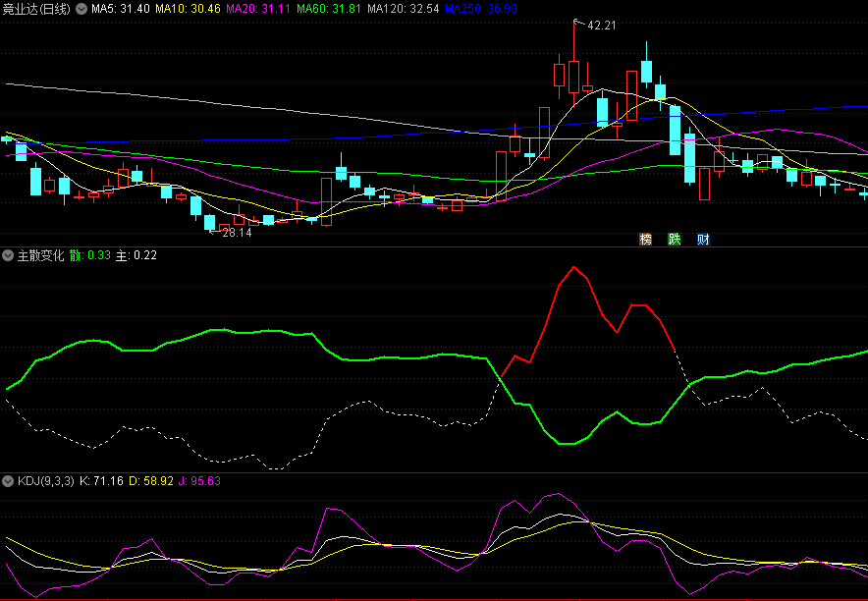
Task: Select the 散: 0.33 value
Action: [x=90, y=255]
